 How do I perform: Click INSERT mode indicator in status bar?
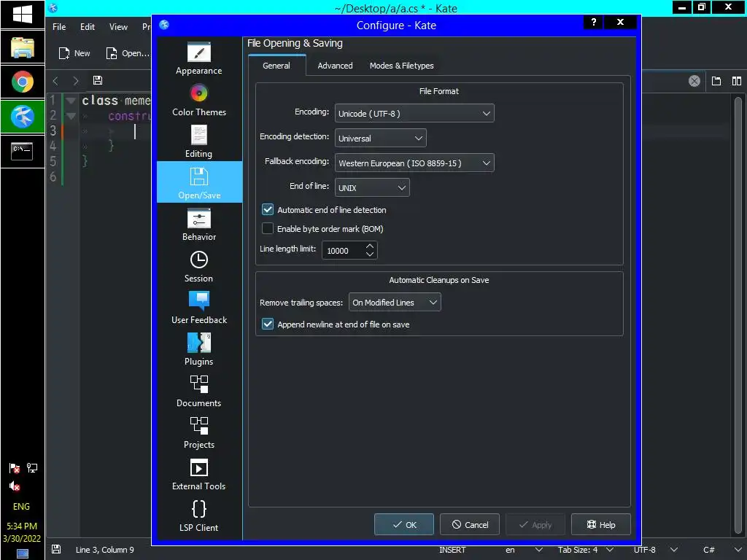pos(452,550)
